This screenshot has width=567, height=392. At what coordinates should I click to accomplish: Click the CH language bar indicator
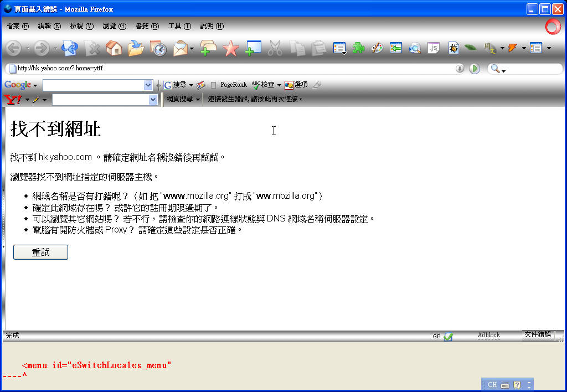[492, 385]
